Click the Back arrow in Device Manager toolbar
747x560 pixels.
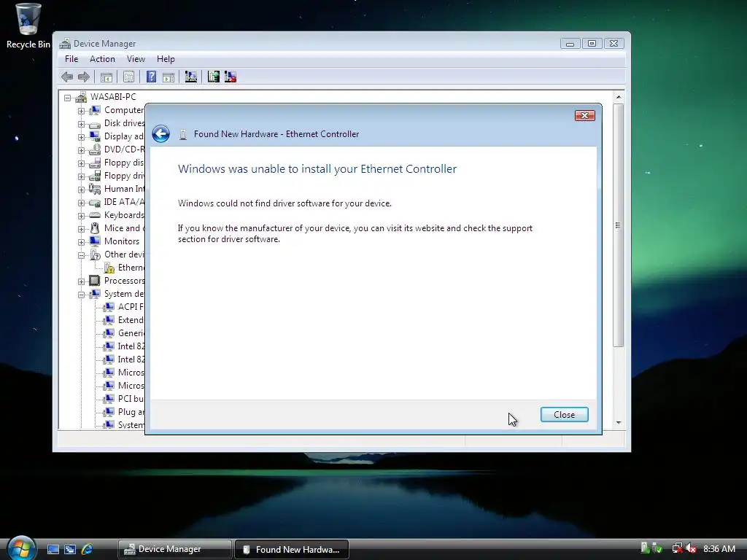coord(67,77)
